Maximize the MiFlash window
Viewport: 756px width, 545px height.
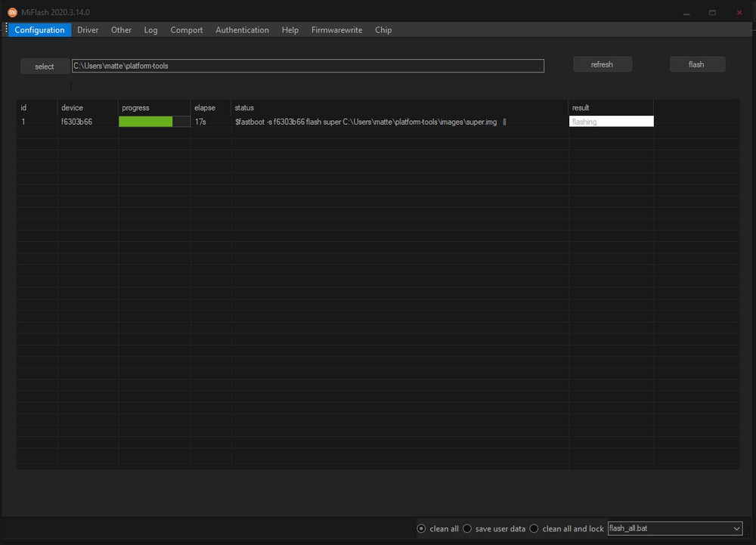pyautogui.click(x=712, y=13)
